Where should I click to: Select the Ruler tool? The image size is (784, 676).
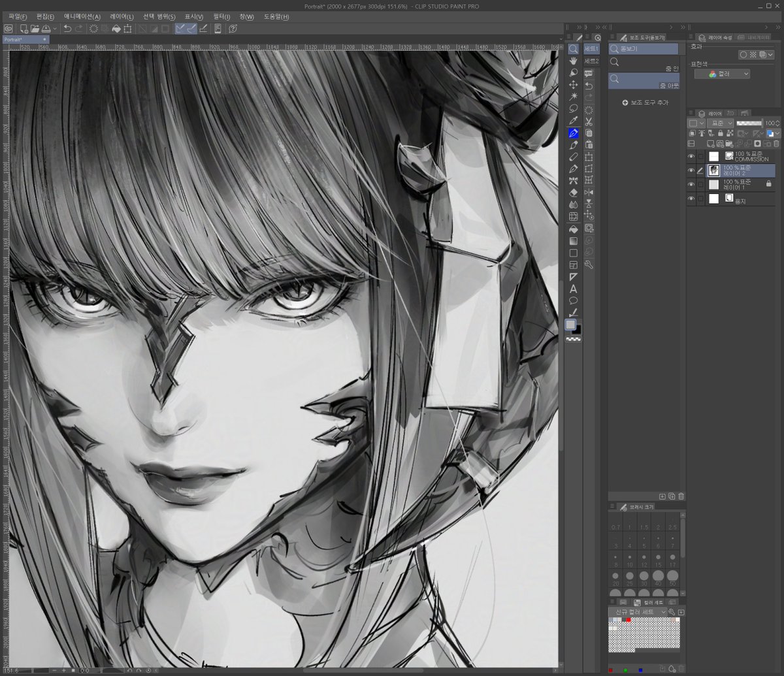point(573,277)
